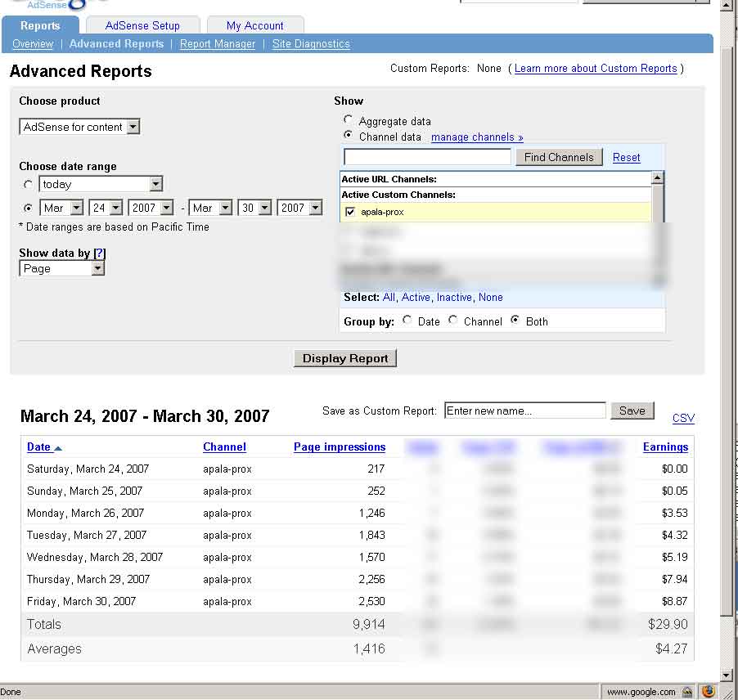Select the Aggregate data radio button
Image resolution: width=738 pixels, height=700 pixels.
pyautogui.click(x=348, y=119)
